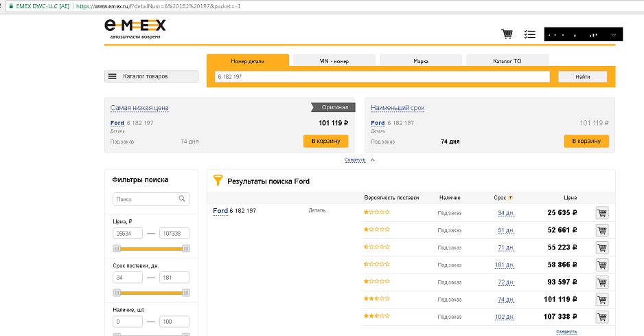Add the 93 597 ₽ offer to cart
Viewport: 644px width, 336px height.
602,282
